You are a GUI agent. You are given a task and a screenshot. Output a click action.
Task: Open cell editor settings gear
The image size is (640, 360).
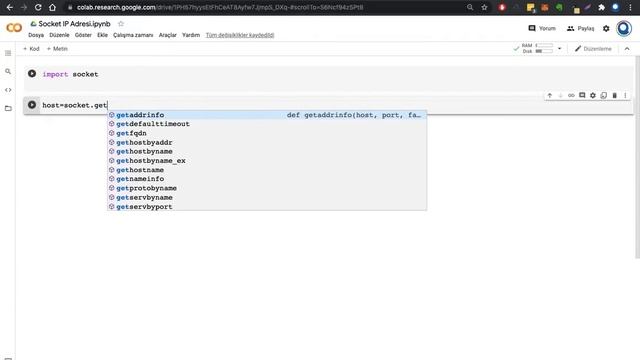593,96
